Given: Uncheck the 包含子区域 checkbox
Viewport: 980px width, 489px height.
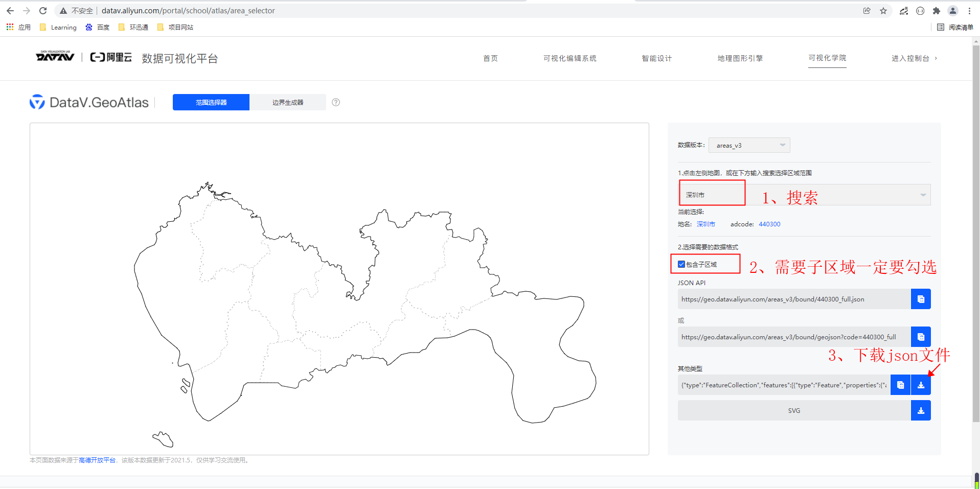Looking at the screenshot, I should point(681,264).
